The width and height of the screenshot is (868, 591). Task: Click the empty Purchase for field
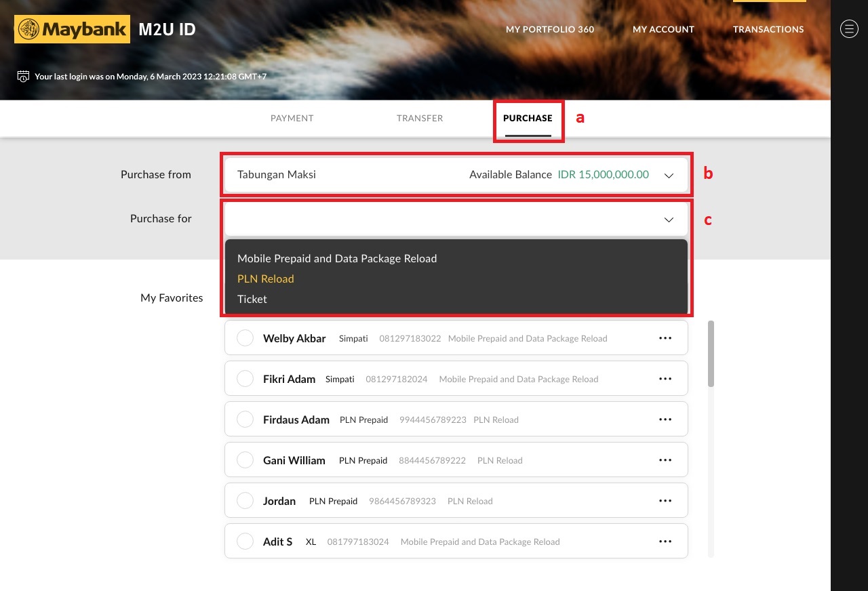[x=456, y=220]
